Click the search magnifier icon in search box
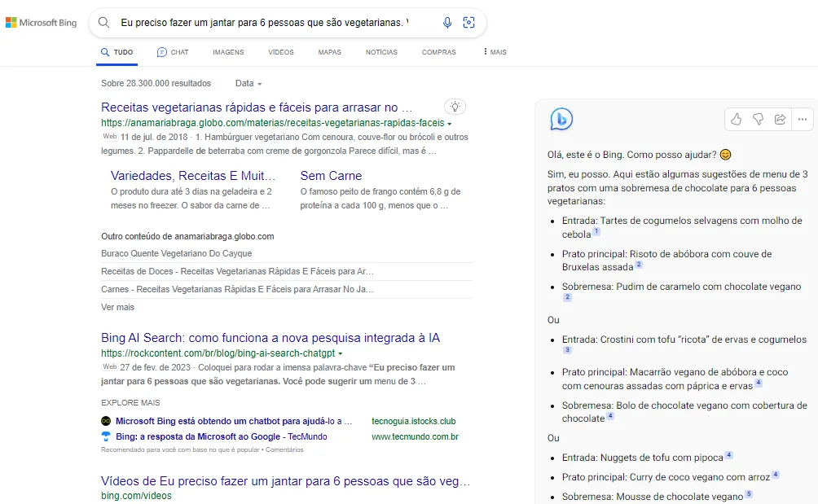This screenshot has height=504, width=818. point(103,23)
